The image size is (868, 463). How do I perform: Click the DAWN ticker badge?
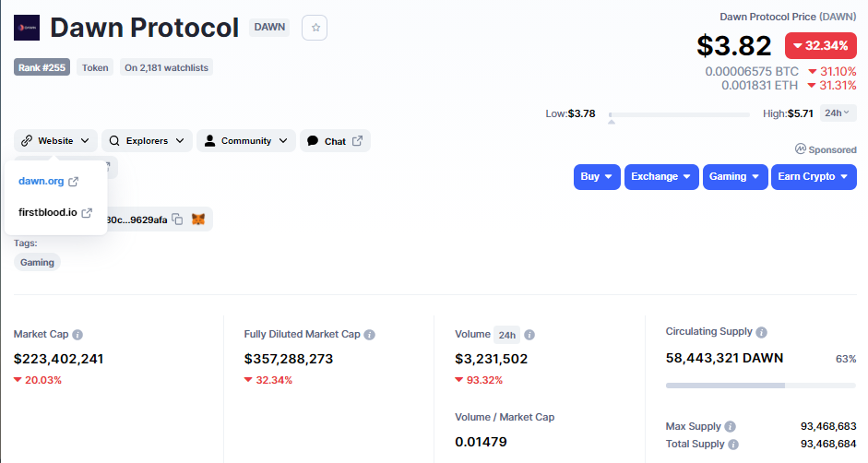(269, 27)
